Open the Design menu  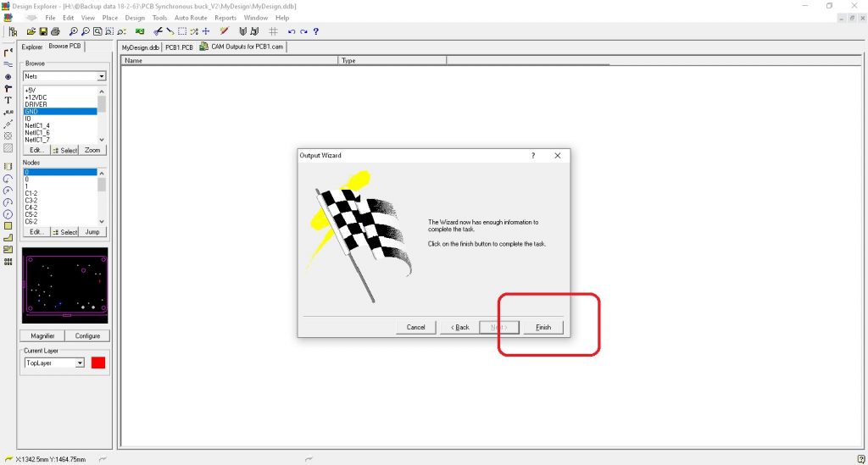click(x=135, y=18)
